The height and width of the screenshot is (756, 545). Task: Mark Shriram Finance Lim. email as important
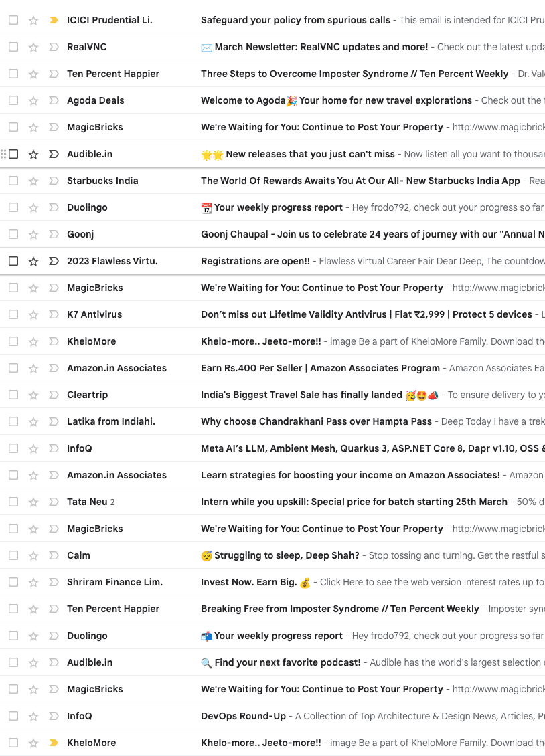pos(54,582)
